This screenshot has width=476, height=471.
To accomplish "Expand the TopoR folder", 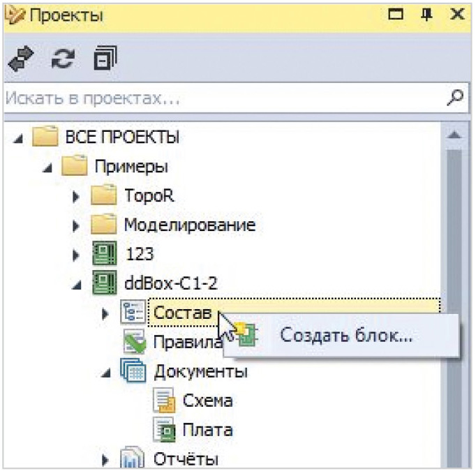I will tap(77, 196).
